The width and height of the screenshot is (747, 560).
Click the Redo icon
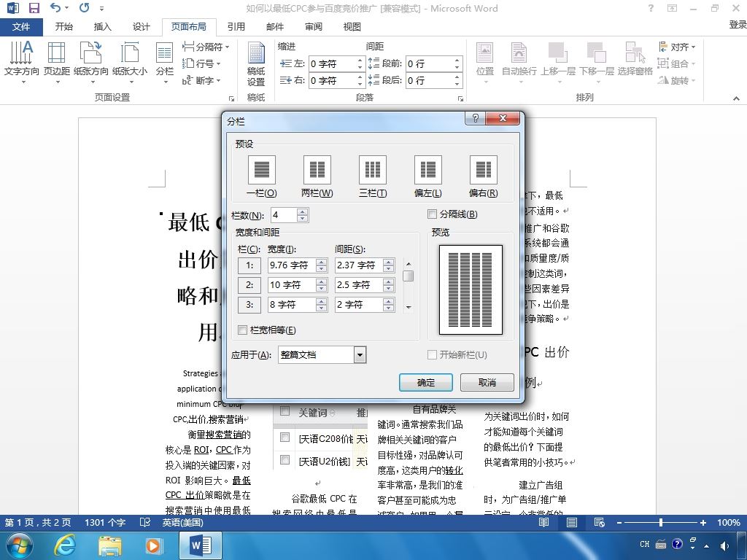point(85,7)
